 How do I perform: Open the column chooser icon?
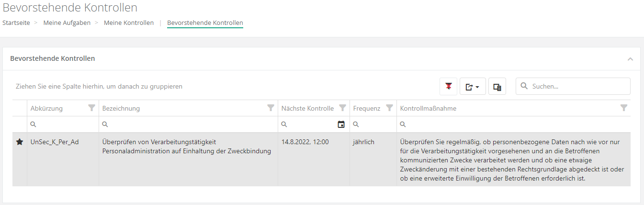click(497, 87)
